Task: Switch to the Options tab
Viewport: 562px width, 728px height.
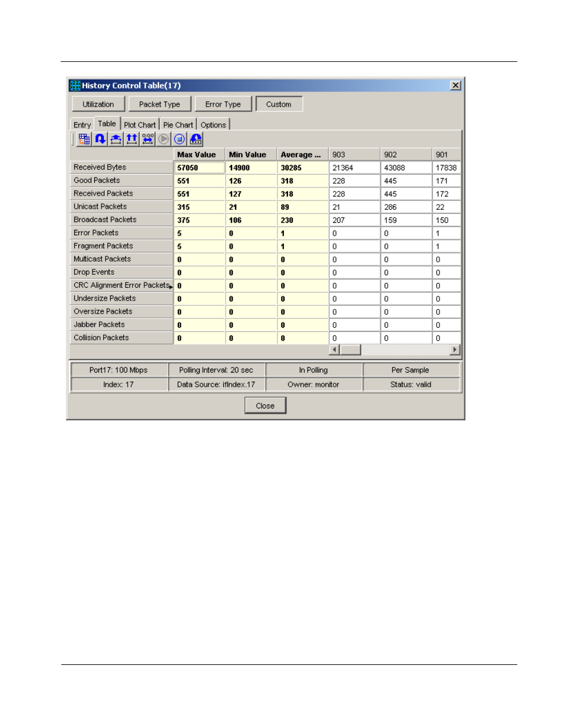Action: (x=213, y=125)
